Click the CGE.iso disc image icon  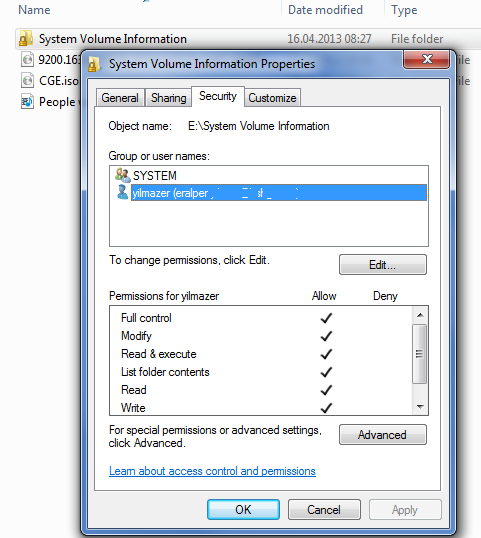(x=27, y=81)
